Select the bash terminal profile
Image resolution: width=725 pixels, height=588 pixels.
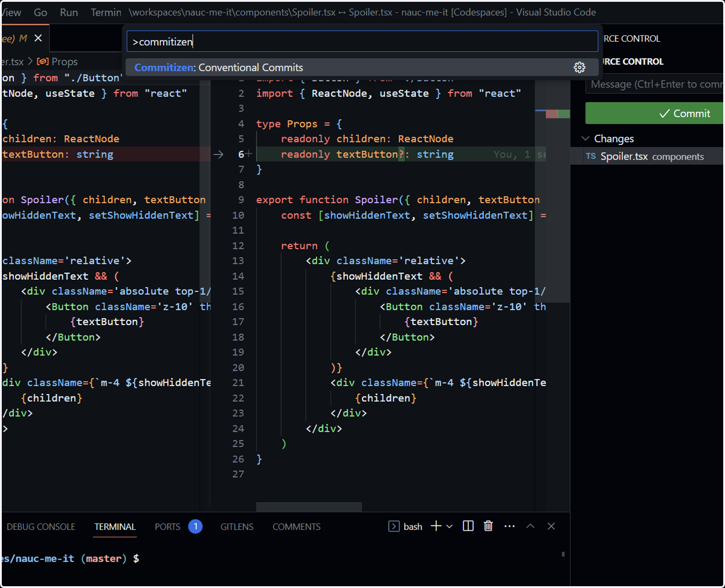tap(405, 526)
